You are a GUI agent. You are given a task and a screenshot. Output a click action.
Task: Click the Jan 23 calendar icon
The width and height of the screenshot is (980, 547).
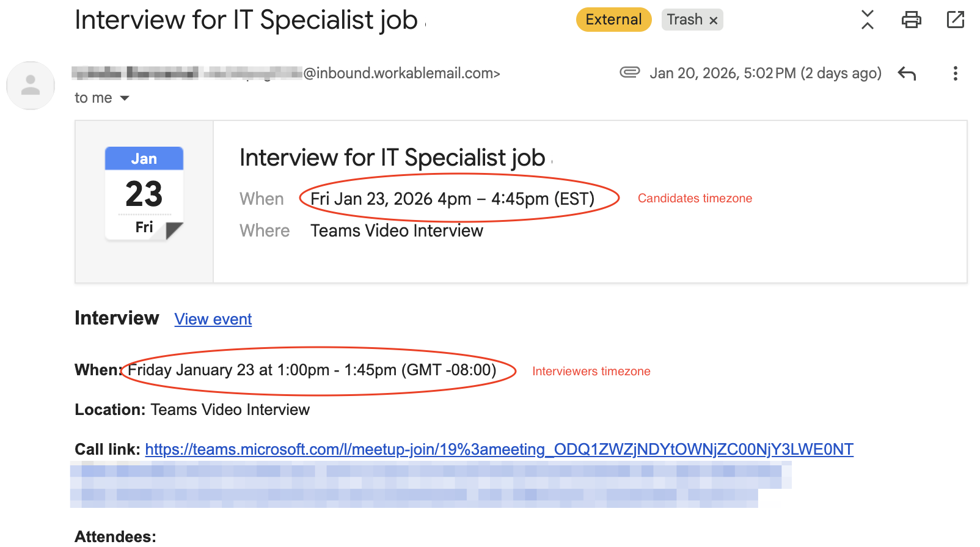coord(144,193)
